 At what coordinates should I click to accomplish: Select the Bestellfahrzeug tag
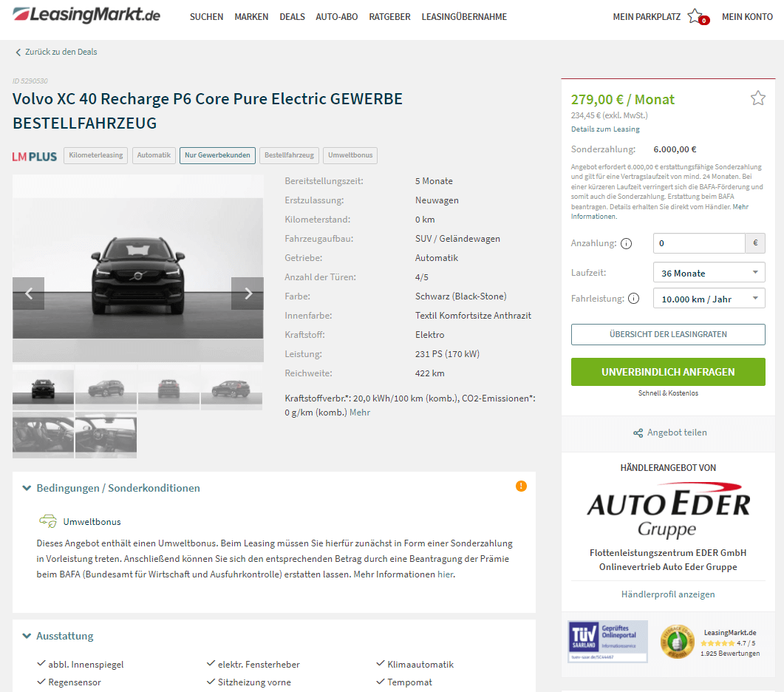click(289, 155)
